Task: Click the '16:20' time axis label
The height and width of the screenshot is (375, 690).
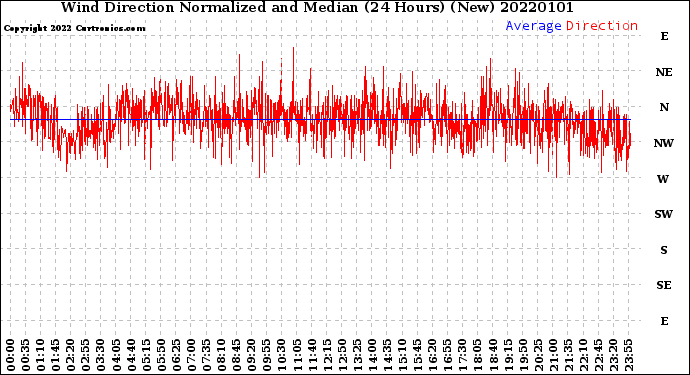Action: point(433,355)
